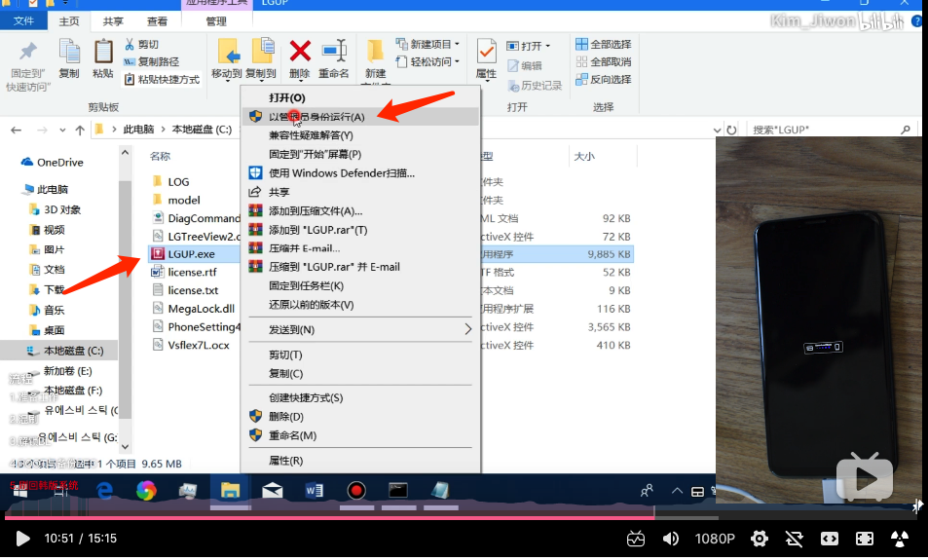Click the File Explorer taskbar icon
Viewport: 928px width, 560px height.
230,490
